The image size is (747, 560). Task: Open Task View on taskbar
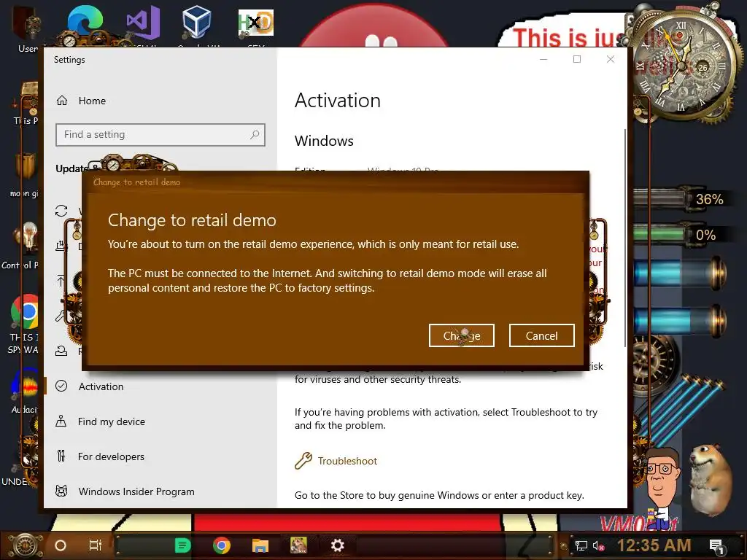[96, 545]
